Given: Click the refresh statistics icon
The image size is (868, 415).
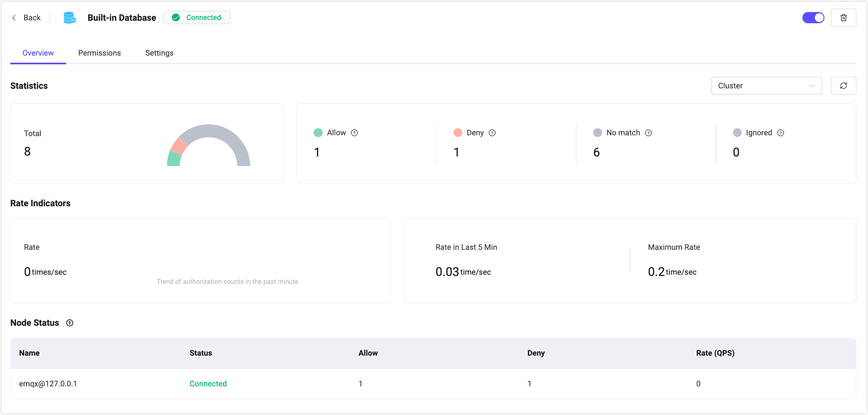Looking at the screenshot, I should [x=843, y=86].
